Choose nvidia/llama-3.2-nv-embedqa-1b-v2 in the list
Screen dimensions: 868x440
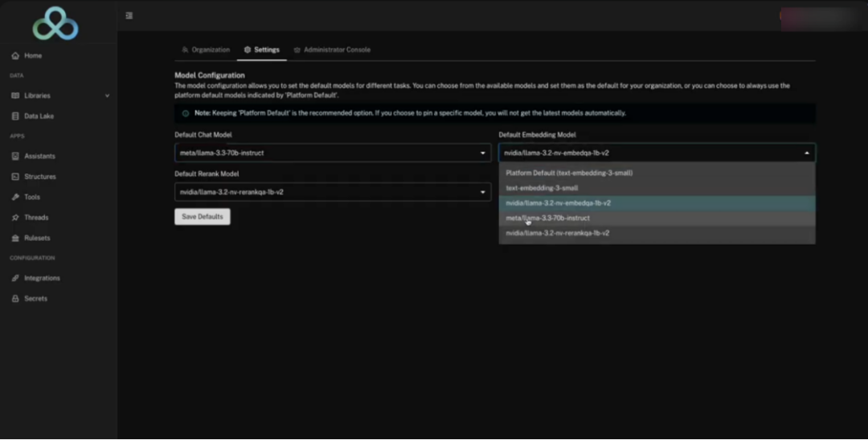click(x=657, y=203)
